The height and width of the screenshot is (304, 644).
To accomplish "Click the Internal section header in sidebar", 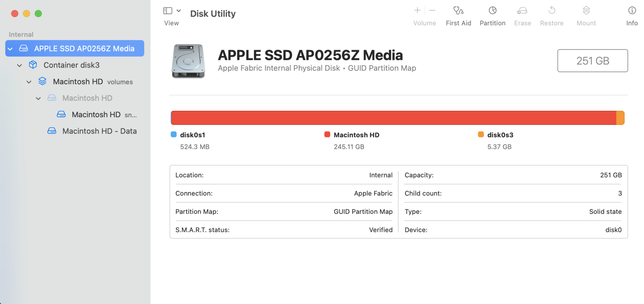I will click(21, 34).
